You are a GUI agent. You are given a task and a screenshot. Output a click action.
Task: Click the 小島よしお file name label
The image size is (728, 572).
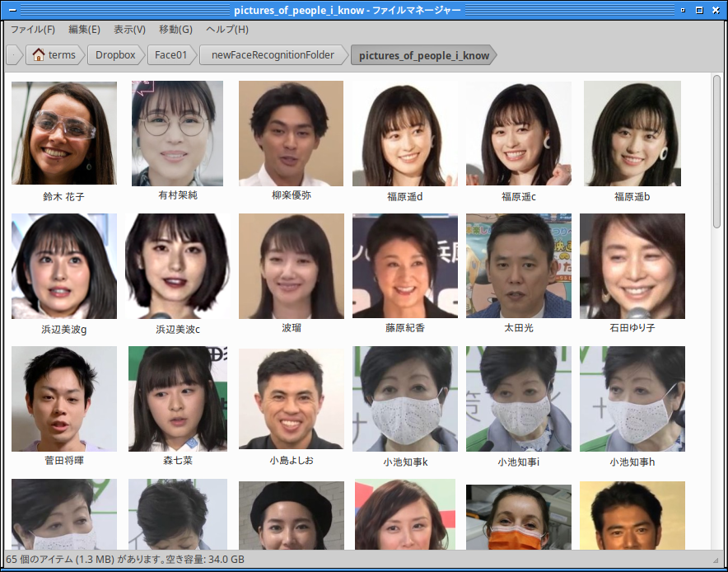(291, 461)
